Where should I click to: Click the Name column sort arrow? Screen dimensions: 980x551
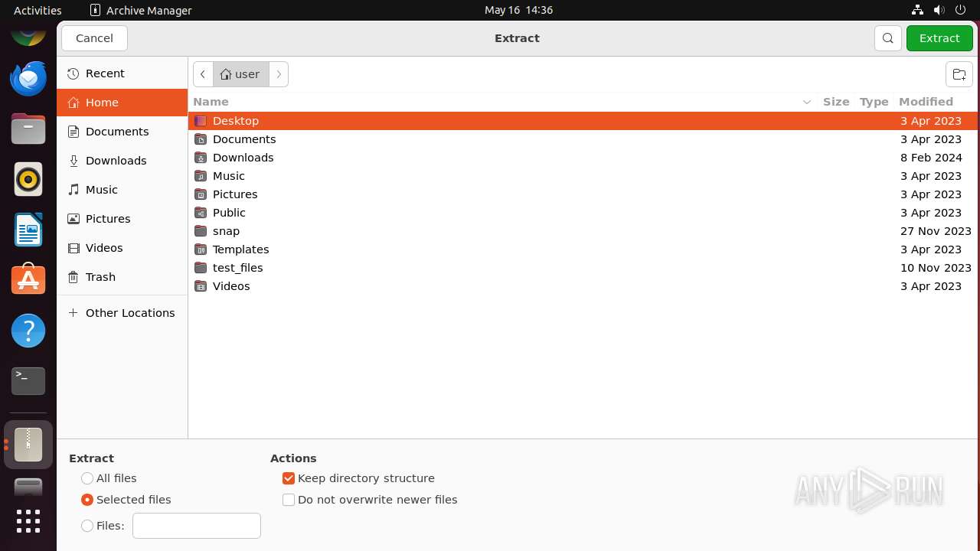806,102
